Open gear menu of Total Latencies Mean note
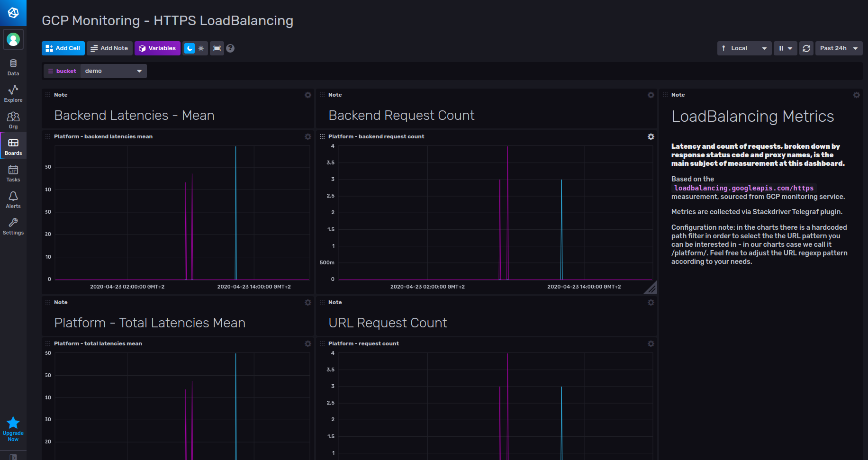This screenshot has width=868, height=460. pyautogui.click(x=308, y=303)
